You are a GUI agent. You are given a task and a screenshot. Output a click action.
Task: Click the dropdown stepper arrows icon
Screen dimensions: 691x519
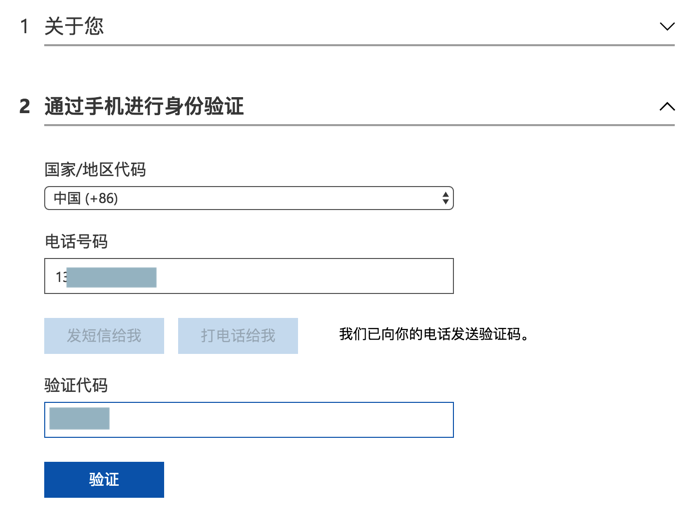point(446,198)
